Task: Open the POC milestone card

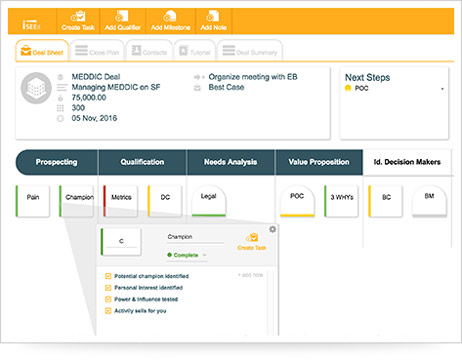Action: (297, 201)
